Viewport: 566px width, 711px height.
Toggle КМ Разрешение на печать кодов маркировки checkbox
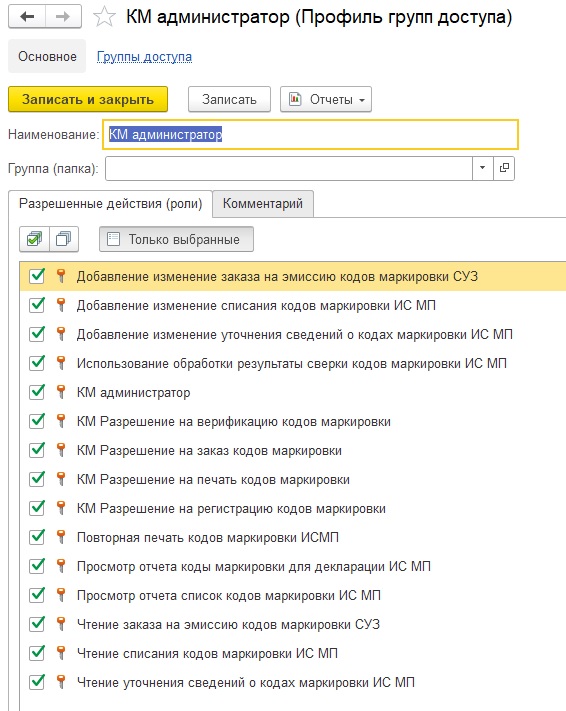[x=37, y=479]
